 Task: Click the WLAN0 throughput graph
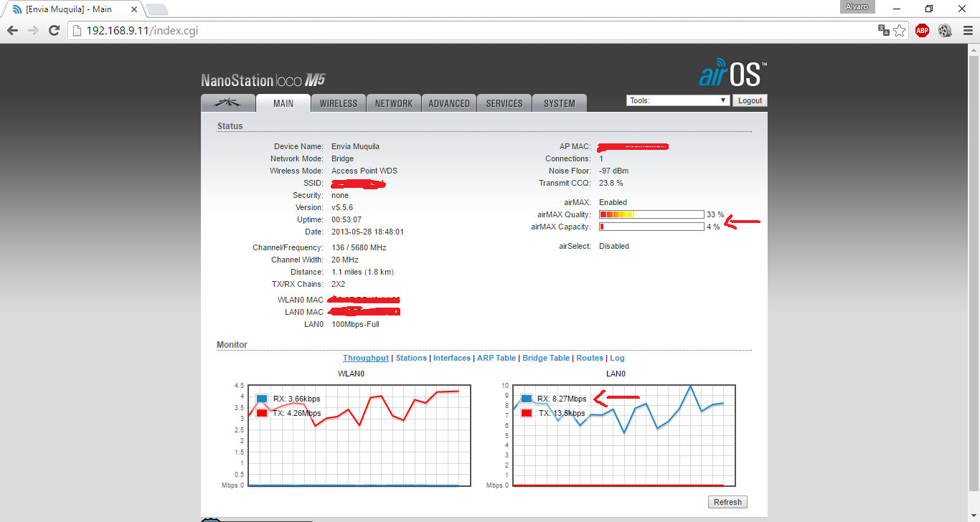[x=359, y=435]
